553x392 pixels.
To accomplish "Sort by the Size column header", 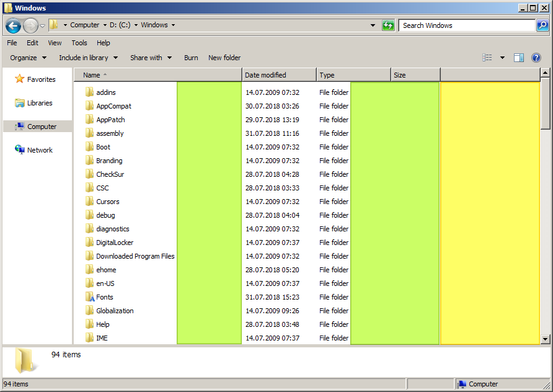I will point(415,75).
